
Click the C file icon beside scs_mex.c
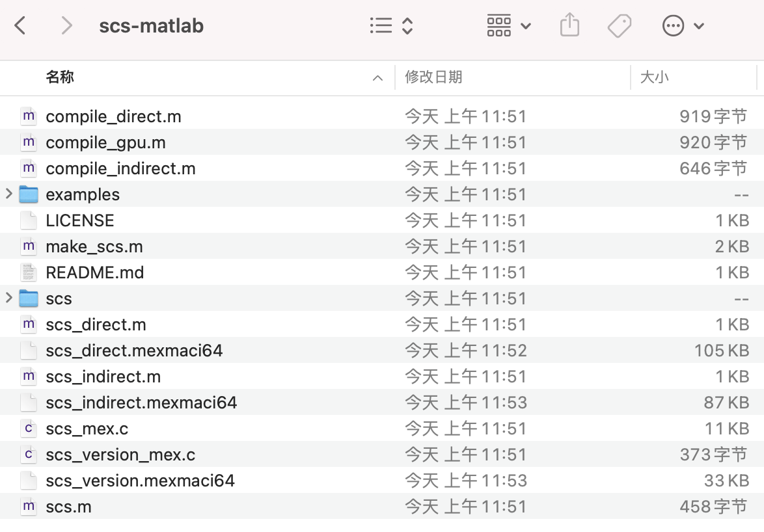click(x=28, y=428)
